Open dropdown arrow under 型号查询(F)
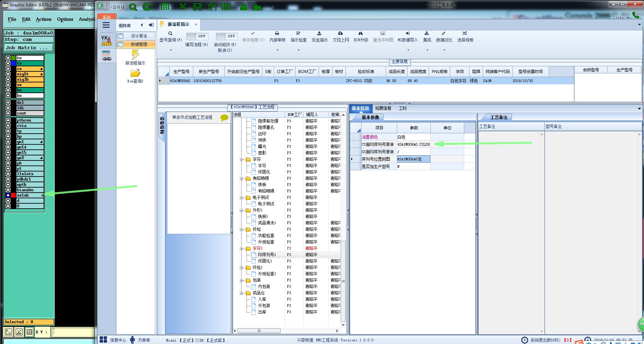644x344 pixels. 170,50
